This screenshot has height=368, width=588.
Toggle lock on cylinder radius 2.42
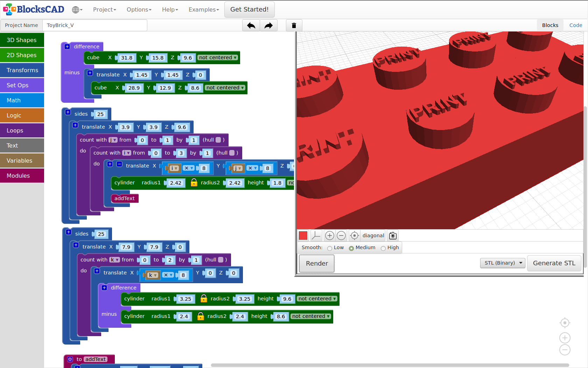pyautogui.click(x=194, y=182)
